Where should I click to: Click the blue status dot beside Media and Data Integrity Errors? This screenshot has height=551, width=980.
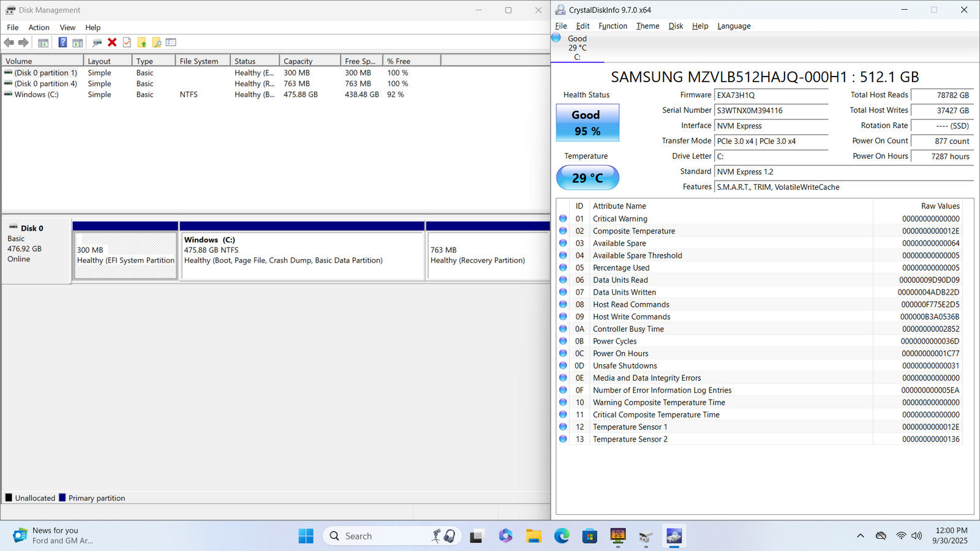pos(563,378)
